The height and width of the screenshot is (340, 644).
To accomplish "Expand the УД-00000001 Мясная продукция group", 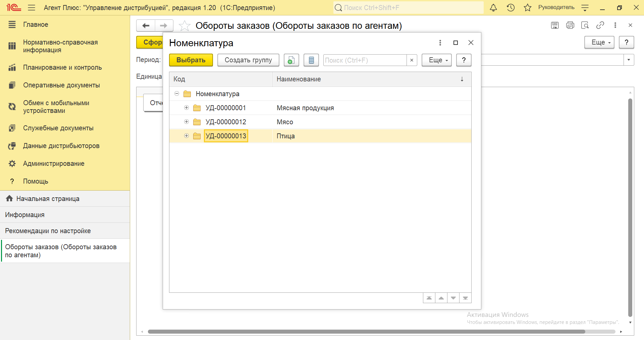I will pos(186,108).
